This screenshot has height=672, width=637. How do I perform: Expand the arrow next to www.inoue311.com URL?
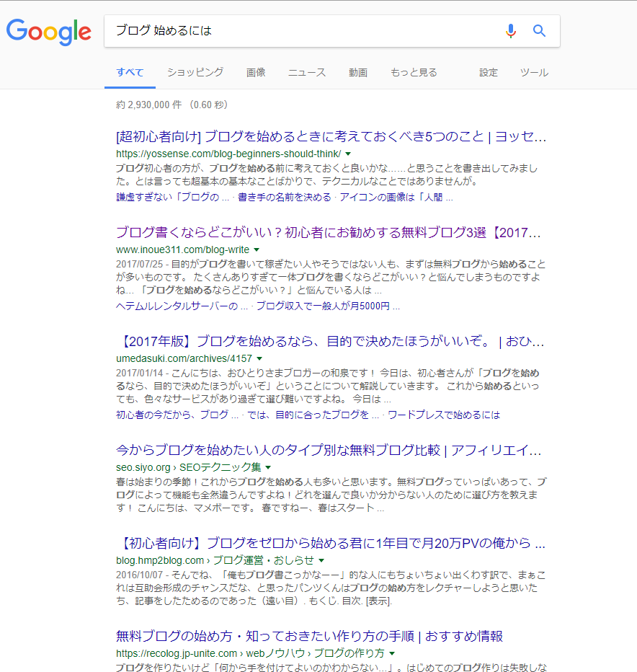coord(257,250)
